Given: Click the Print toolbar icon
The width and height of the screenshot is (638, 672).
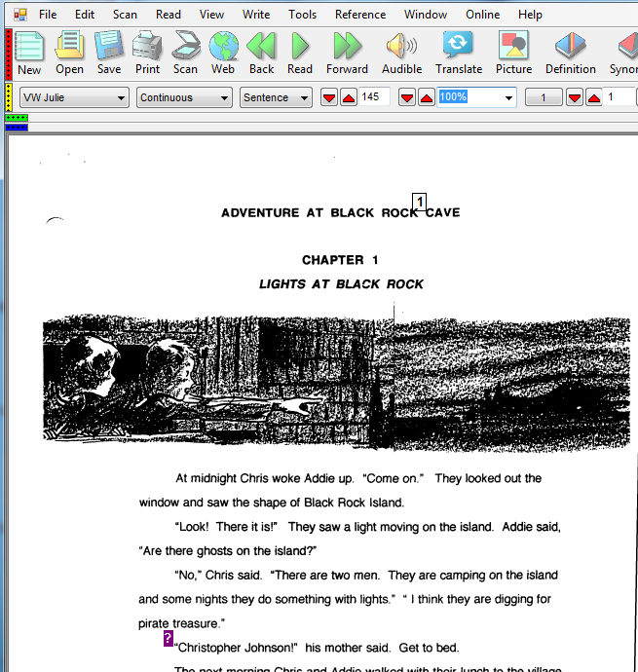Looking at the screenshot, I should pyautogui.click(x=147, y=45).
